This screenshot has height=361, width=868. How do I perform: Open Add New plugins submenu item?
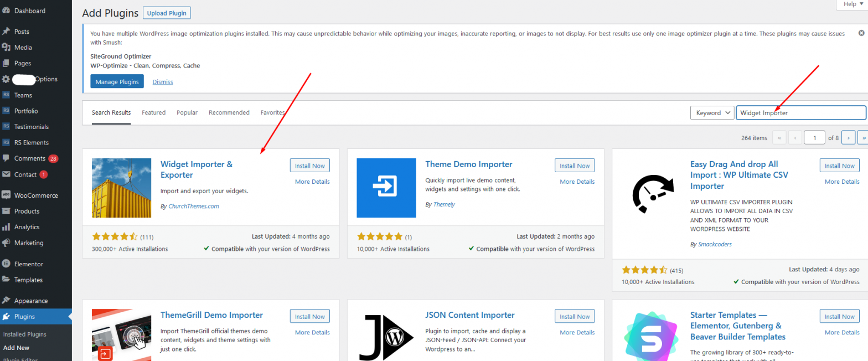pyautogui.click(x=16, y=348)
